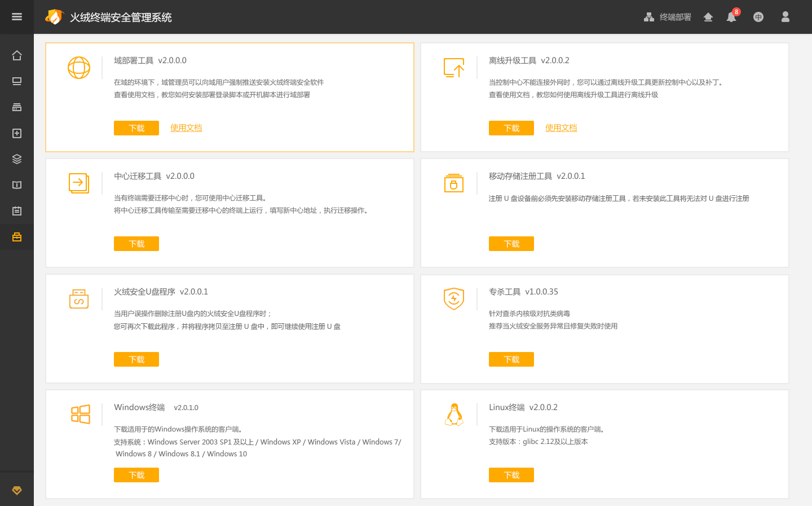Open the user account icon
Viewport: 812px width, 506px height.
(x=785, y=17)
